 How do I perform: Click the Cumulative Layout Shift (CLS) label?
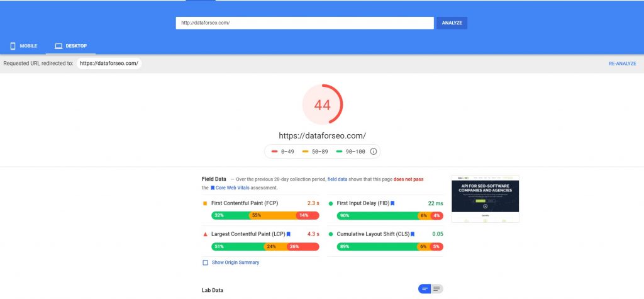373,234
